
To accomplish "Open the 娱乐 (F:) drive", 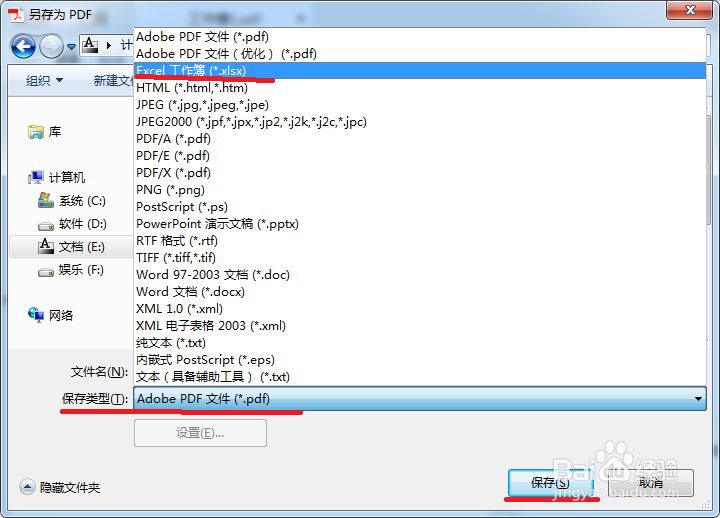I will point(81,270).
